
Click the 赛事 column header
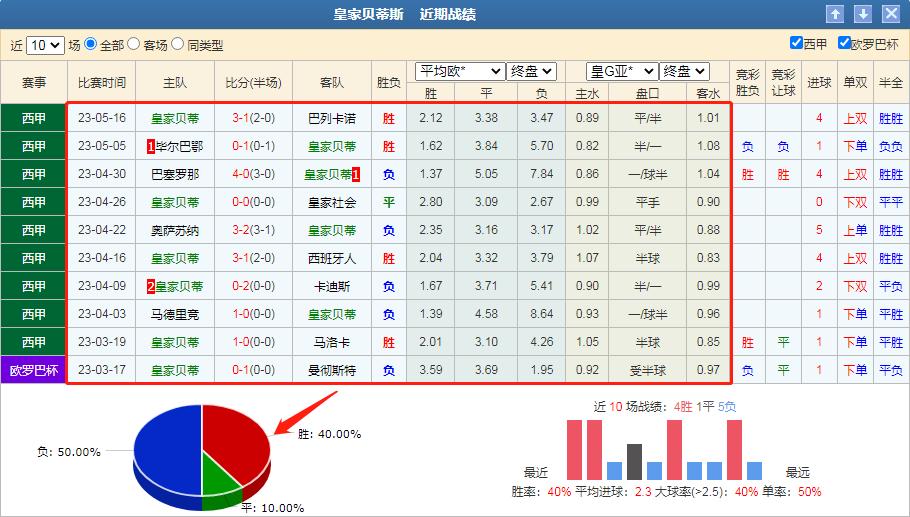(34, 83)
